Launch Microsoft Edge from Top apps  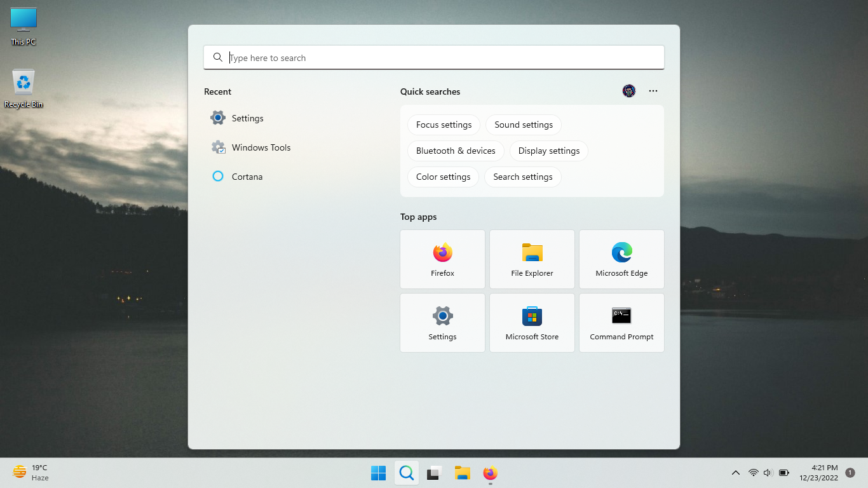click(x=621, y=259)
